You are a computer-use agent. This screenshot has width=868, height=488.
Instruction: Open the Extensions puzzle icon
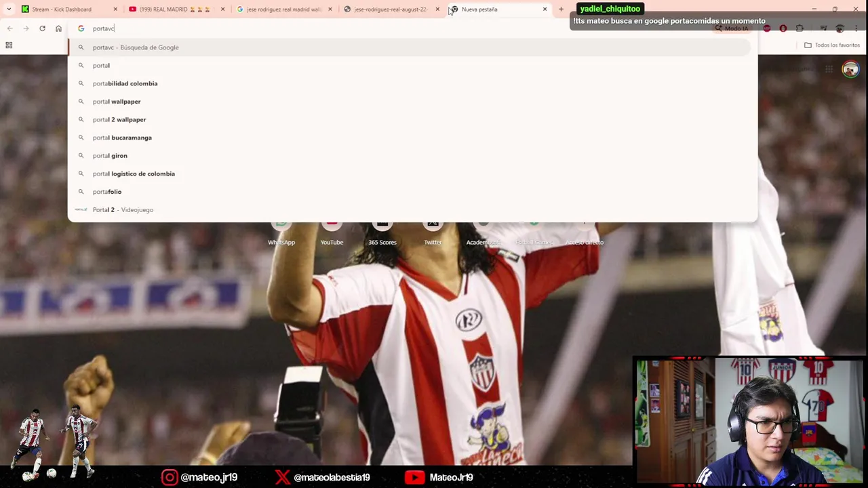[x=800, y=28]
